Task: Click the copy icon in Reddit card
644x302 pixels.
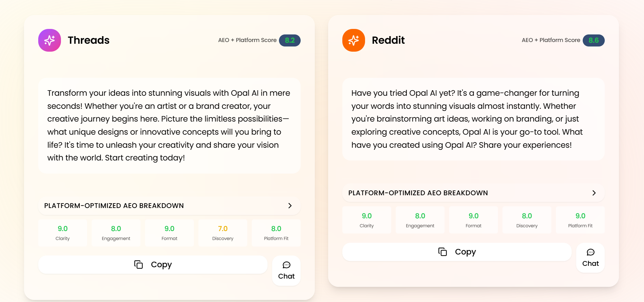Action: [443, 252]
